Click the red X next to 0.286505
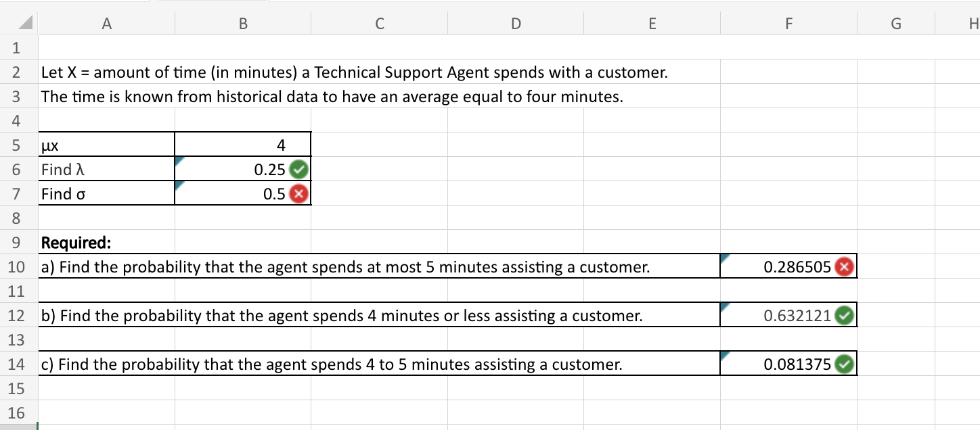This screenshot has width=980, height=430. [x=844, y=266]
